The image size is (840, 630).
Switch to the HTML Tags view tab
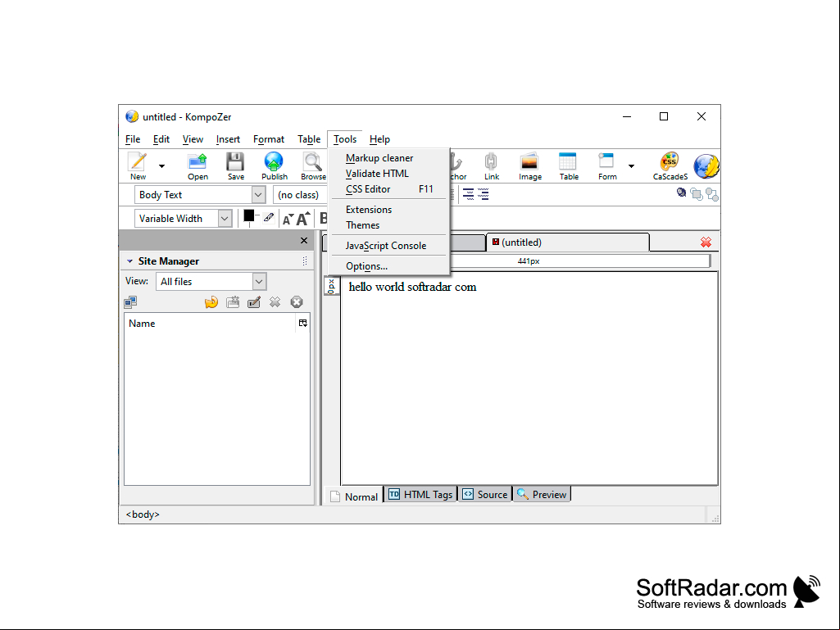420,495
